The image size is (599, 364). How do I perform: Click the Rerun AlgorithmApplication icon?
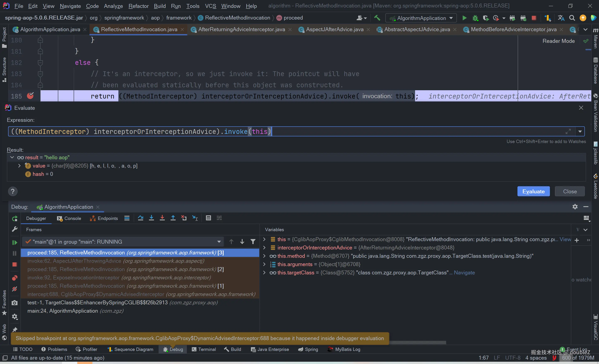point(15,218)
